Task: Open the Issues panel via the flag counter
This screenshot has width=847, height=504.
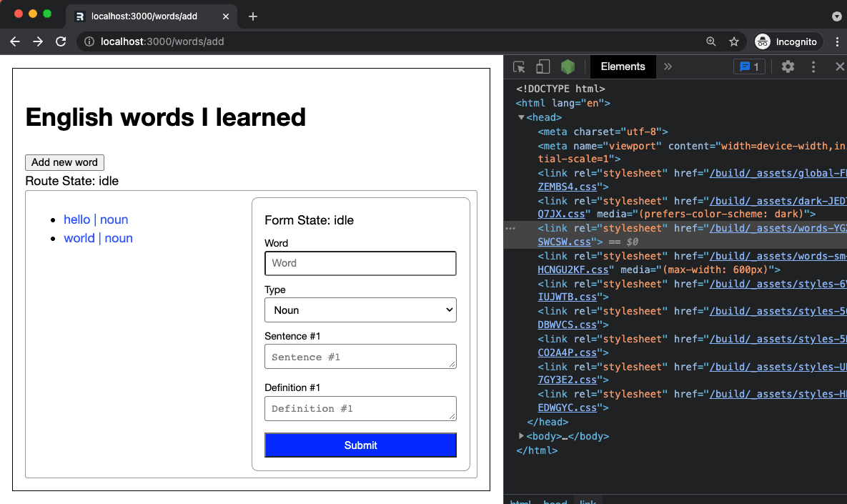Action: [x=750, y=66]
